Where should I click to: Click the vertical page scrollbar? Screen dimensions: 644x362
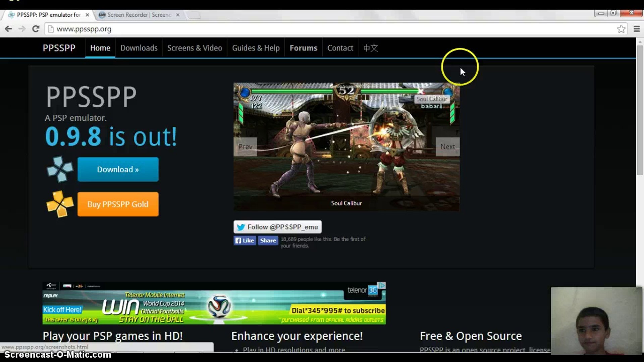pyautogui.click(x=640, y=111)
